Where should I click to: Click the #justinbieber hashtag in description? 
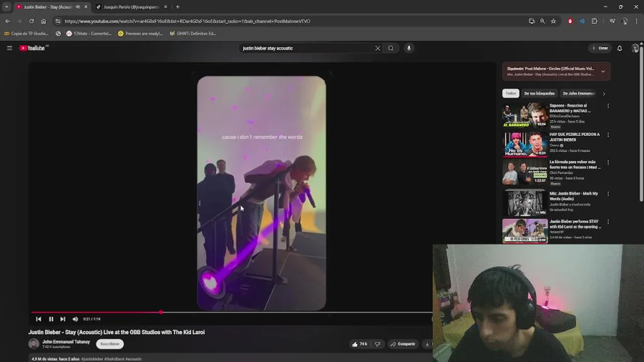(x=92, y=359)
